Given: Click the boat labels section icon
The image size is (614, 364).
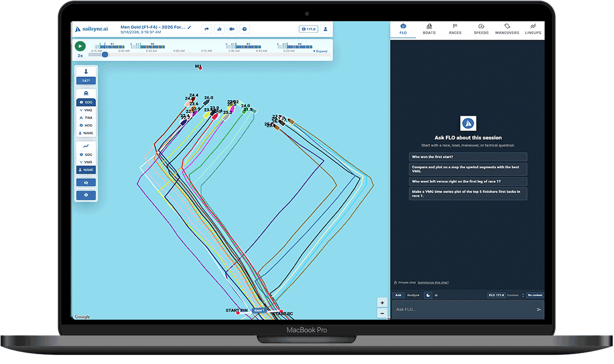Looking at the screenshot, I should pos(86,94).
